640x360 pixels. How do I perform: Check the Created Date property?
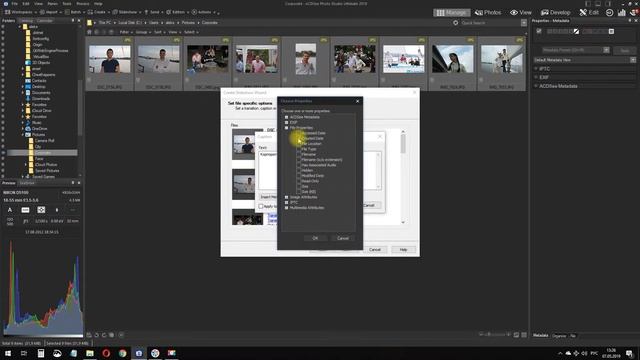point(299,138)
